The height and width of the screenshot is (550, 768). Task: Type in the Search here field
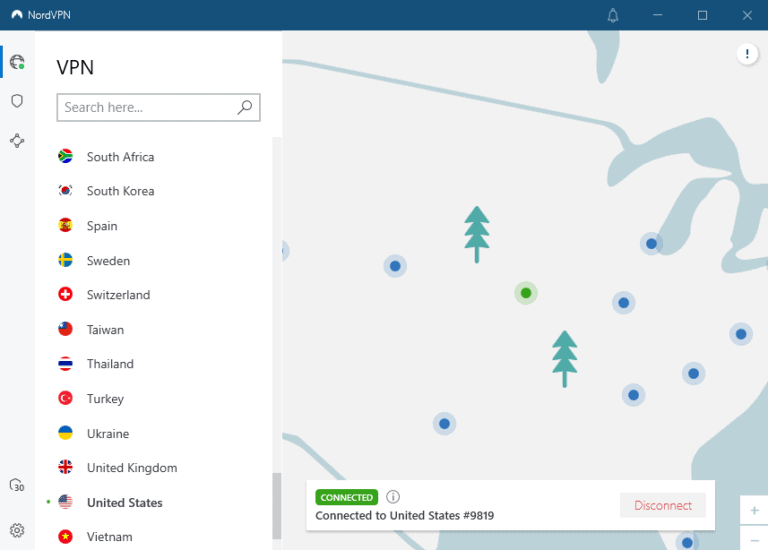click(147, 107)
